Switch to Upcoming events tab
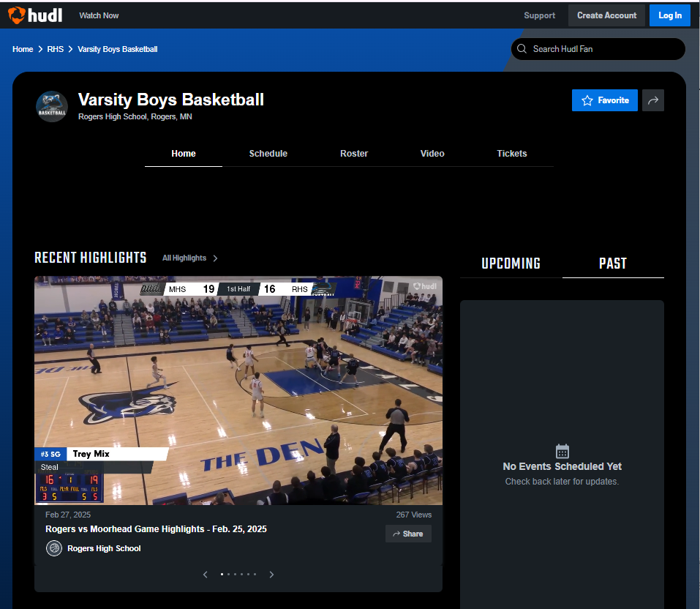The width and height of the screenshot is (700, 609). pyautogui.click(x=511, y=264)
